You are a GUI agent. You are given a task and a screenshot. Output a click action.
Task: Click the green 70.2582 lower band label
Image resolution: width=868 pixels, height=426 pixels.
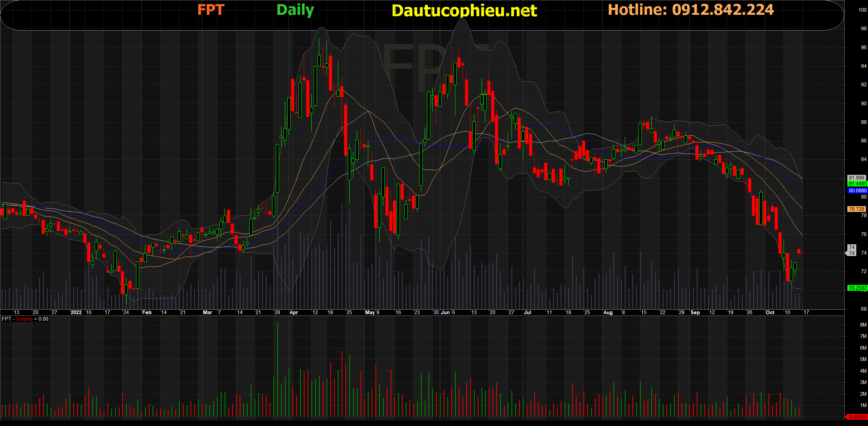[x=857, y=288]
